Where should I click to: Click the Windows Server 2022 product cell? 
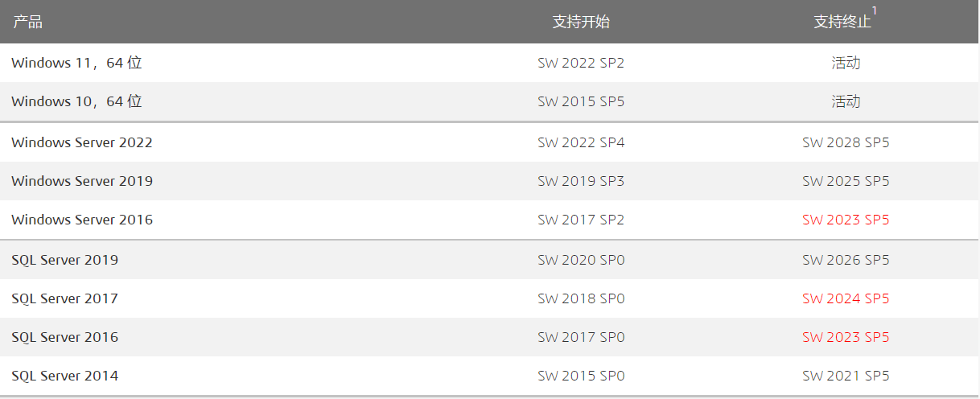pos(82,142)
